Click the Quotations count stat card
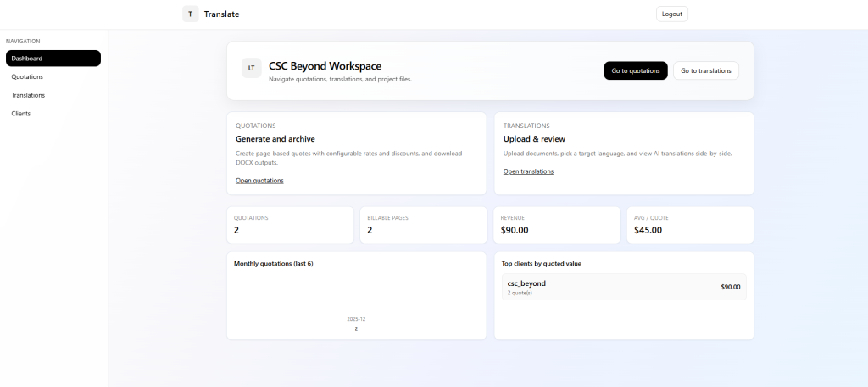Viewport: 868px width, 387px height. (290, 225)
